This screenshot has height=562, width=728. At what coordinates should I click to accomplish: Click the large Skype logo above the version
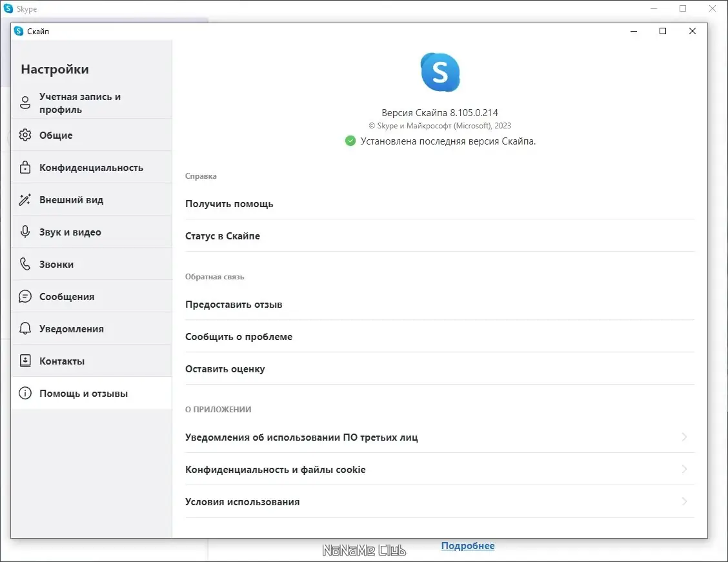click(x=440, y=72)
